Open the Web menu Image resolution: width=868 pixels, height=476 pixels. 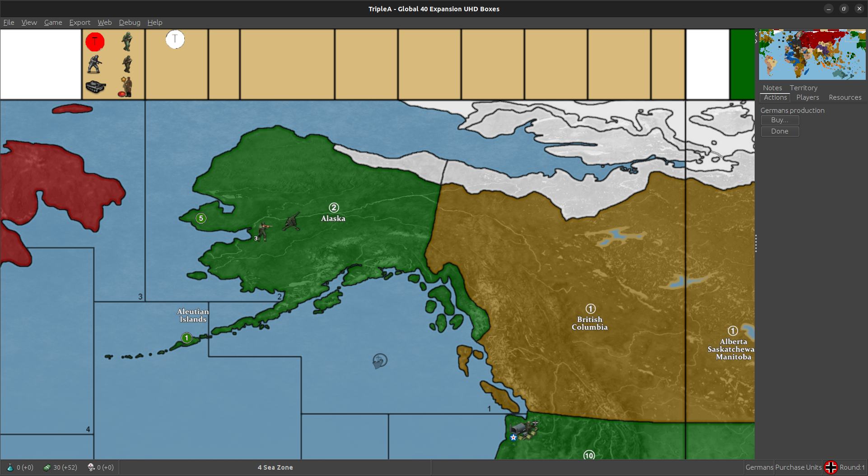tap(104, 23)
